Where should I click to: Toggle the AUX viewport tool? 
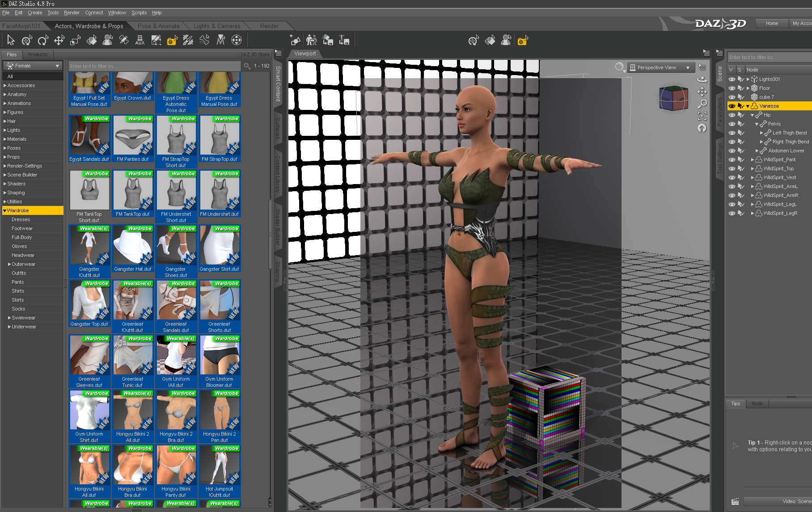(x=140, y=41)
